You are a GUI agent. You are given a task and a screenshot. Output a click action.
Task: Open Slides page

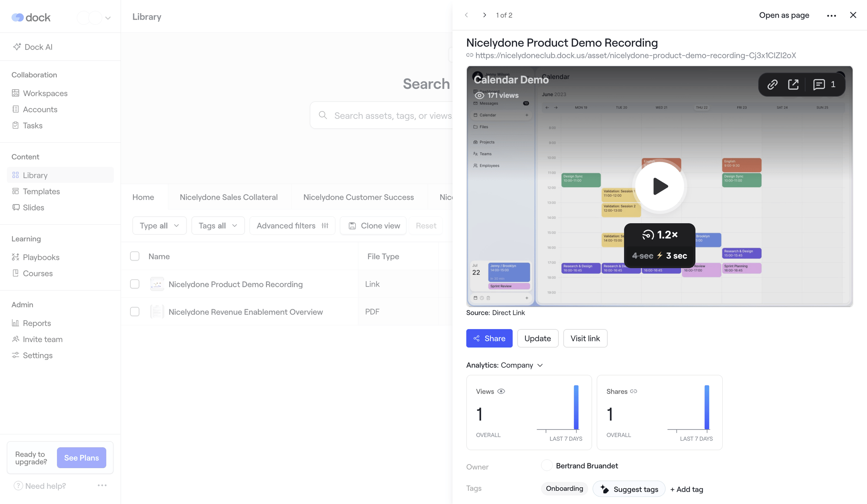(x=28, y=207)
